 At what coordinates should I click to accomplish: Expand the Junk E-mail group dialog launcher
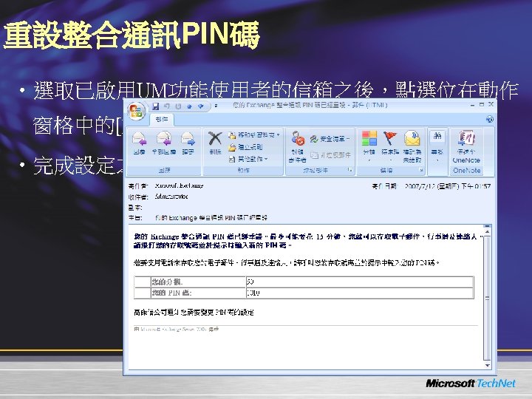point(349,170)
